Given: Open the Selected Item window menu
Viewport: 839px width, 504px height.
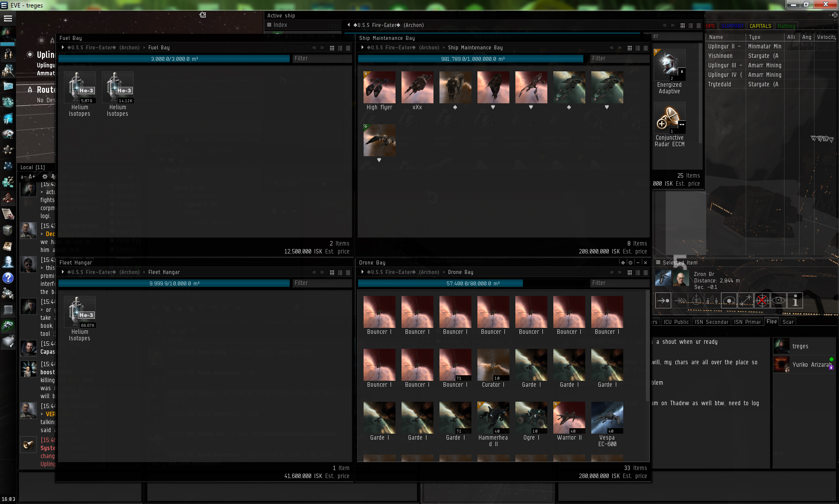Looking at the screenshot, I should [x=658, y=262].
